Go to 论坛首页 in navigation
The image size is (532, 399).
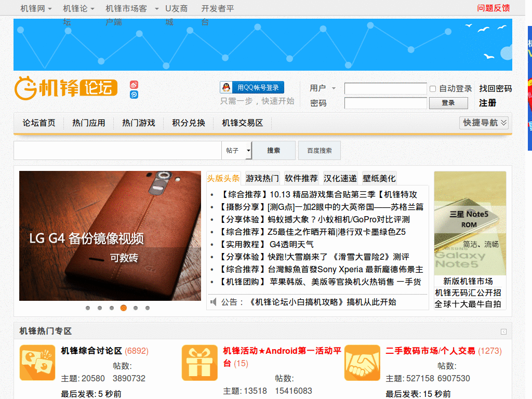[39, 123]
